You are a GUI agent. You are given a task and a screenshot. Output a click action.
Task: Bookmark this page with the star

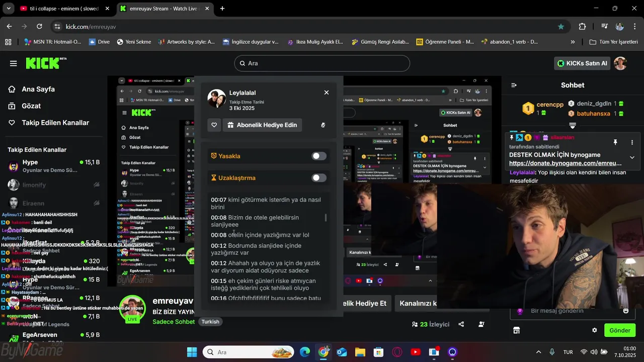click(x=561, y=27)
